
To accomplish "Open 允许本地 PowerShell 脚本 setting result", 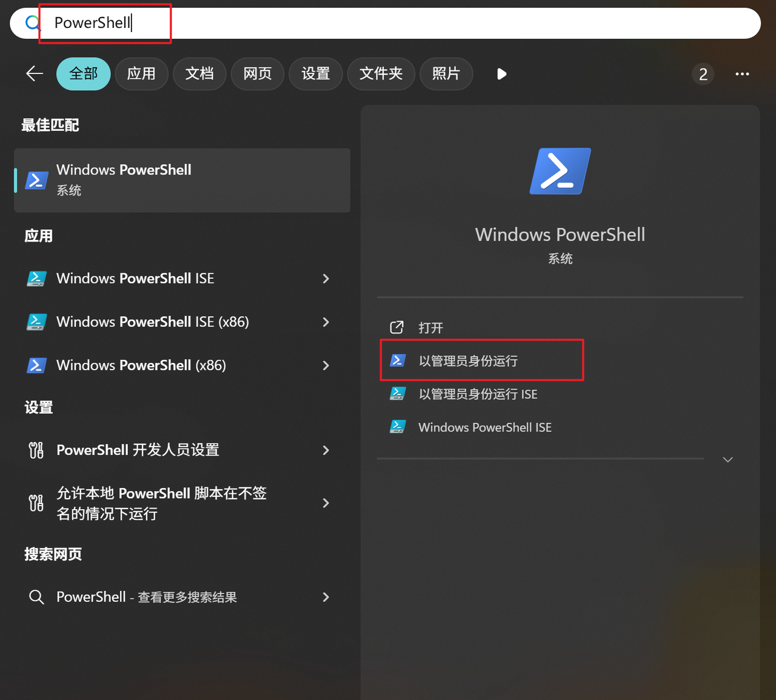I will coord(182,503).
